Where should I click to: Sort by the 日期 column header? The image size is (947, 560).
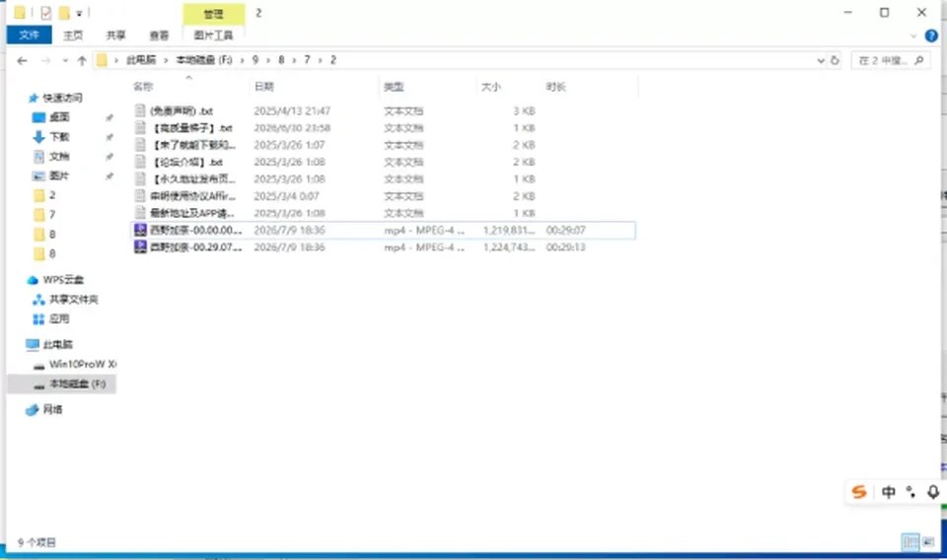264,87
